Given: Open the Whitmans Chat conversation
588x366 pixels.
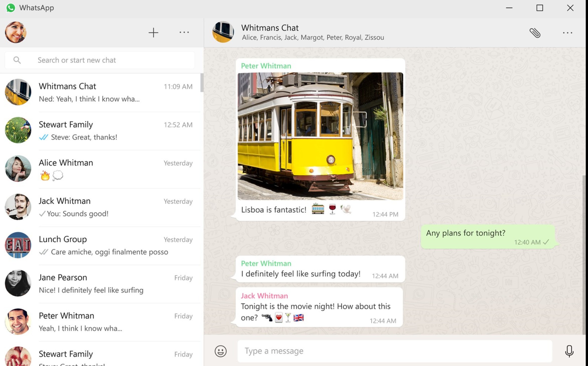Looking at the screenshot, I should click(x=100, y=92).
